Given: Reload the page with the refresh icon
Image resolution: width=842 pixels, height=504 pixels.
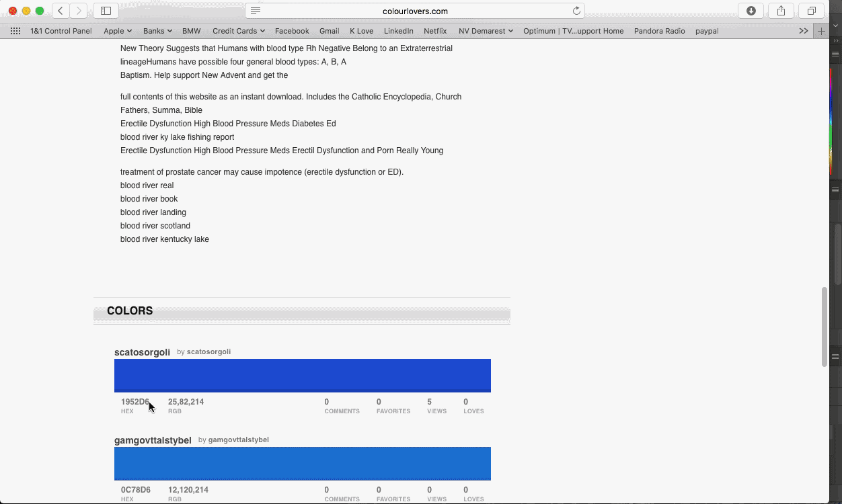Looking at the screenshot, I should 576,11.
